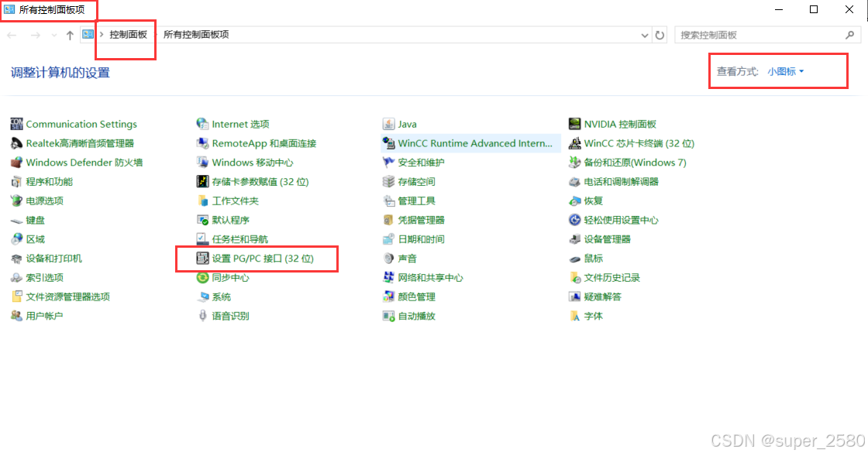Open the 任务栏和导航 link
Screen dimensions: 868x456
coord(239,239)
